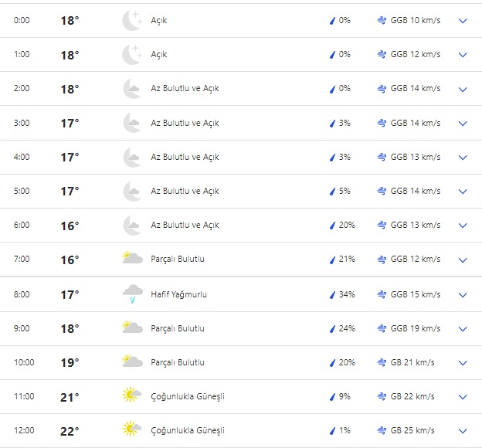The height and width of the screenshot is (448, 482).
Task: Click the raindrop icon beside 34%
Action: [332, 294]
